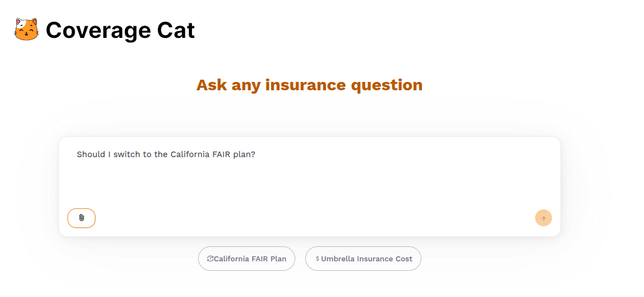Choose the Umbrella Insurance Cost suggestion

click(363, 259)
